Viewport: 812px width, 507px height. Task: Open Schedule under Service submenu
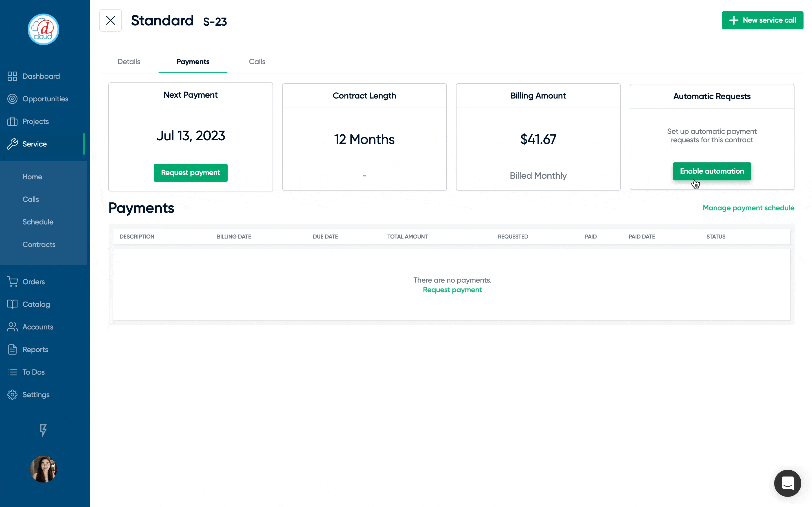(38, 222)
